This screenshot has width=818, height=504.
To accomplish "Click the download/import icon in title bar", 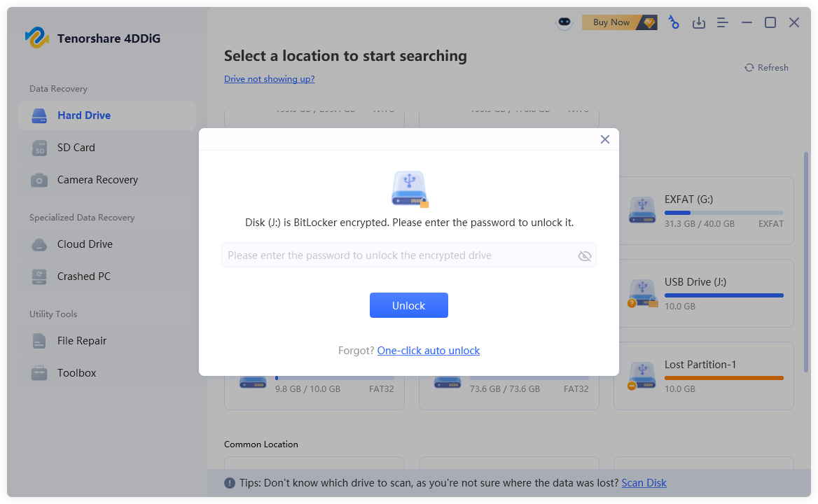I will click(x=698, y=23).
